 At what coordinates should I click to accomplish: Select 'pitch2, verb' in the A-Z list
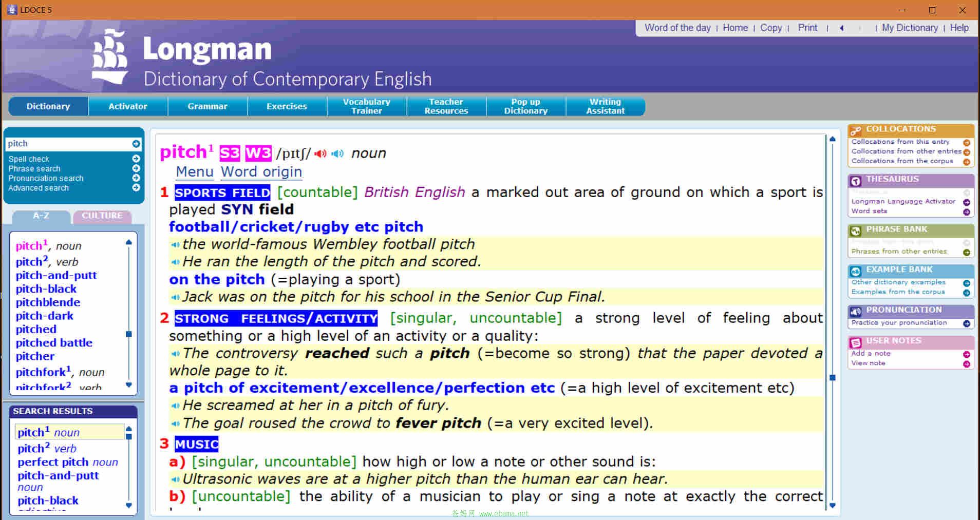(47, 262)
